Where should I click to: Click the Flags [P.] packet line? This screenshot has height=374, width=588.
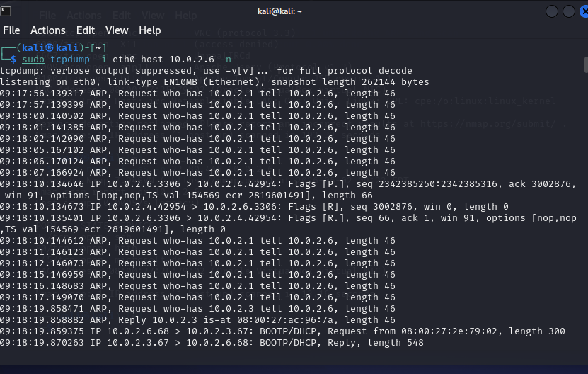(x=288, y=190)
